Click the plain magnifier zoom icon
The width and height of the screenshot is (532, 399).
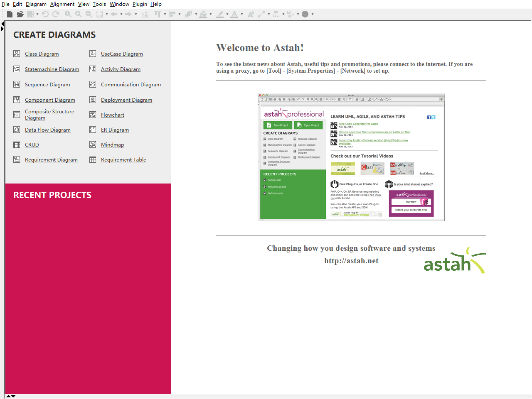pyautogui.click(x=68, y=14)
